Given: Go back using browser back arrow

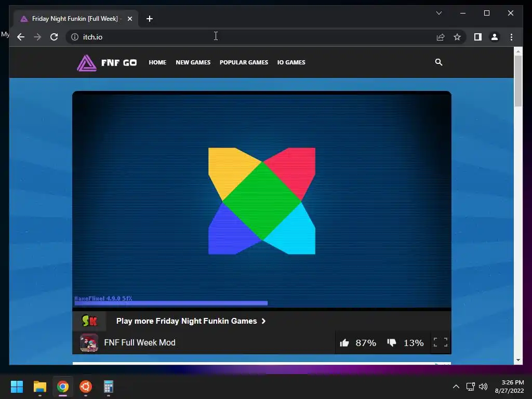Looking at the screenshot, I should [x=21, y=37].
